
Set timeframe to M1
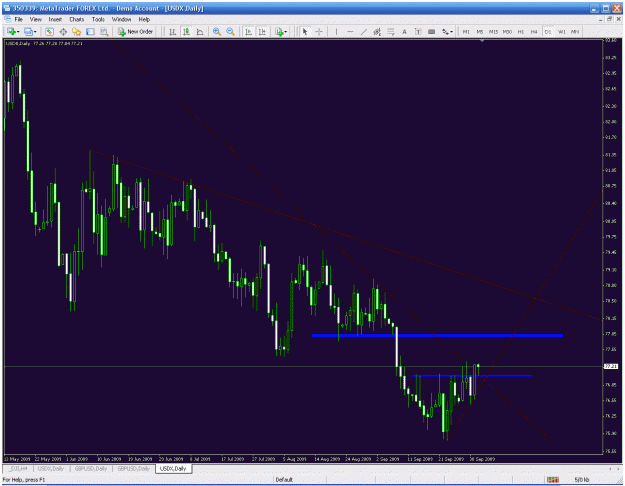tap(466, 31)
